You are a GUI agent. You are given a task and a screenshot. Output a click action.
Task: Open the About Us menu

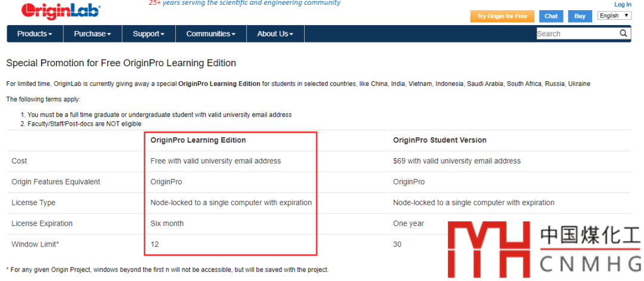(x=275, y=34)
